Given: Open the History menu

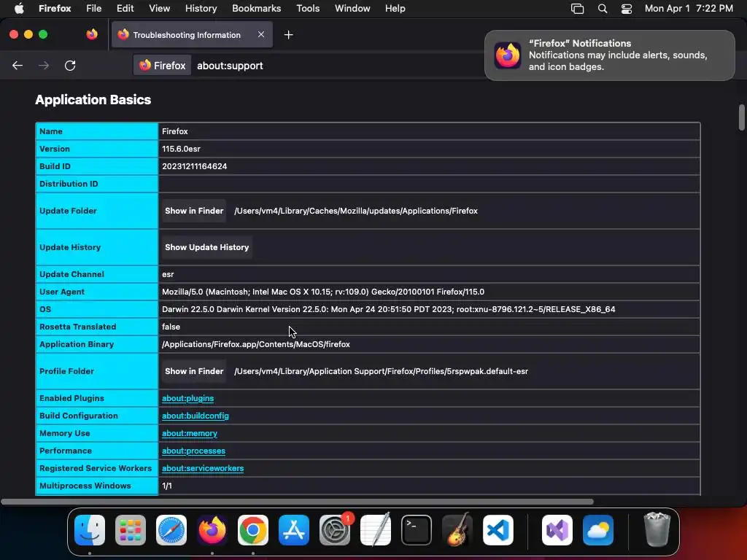Looking at the screenshot, I should (x=201, y=9).
